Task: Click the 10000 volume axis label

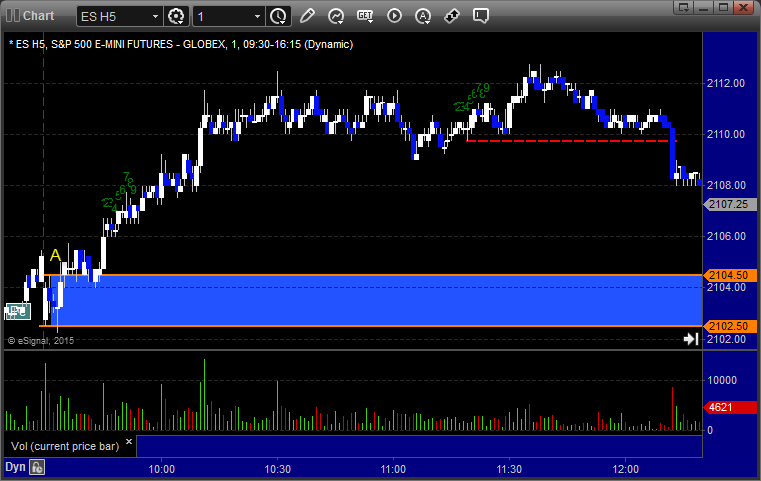Action: pos(722,381)
